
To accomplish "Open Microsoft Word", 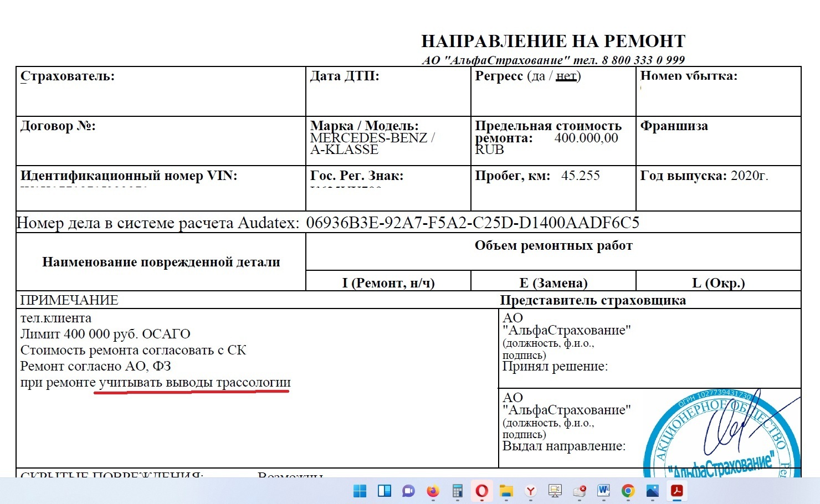I will coord(604,491).
